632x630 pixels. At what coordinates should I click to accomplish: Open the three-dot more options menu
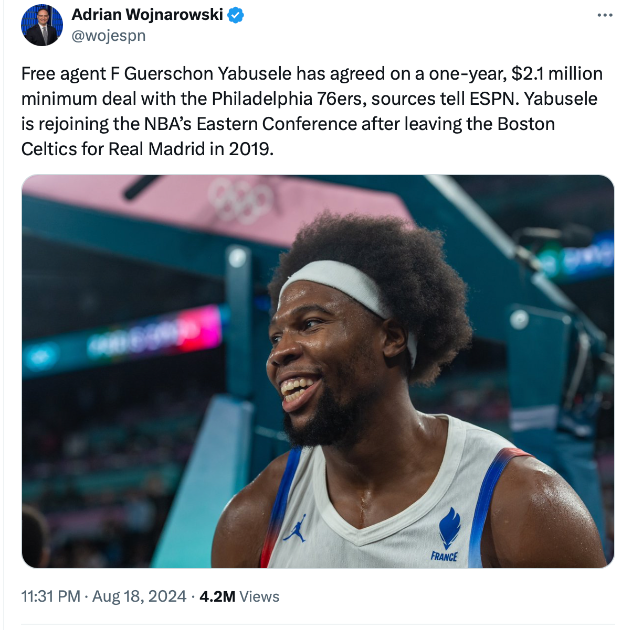click(x=604, y=16)
